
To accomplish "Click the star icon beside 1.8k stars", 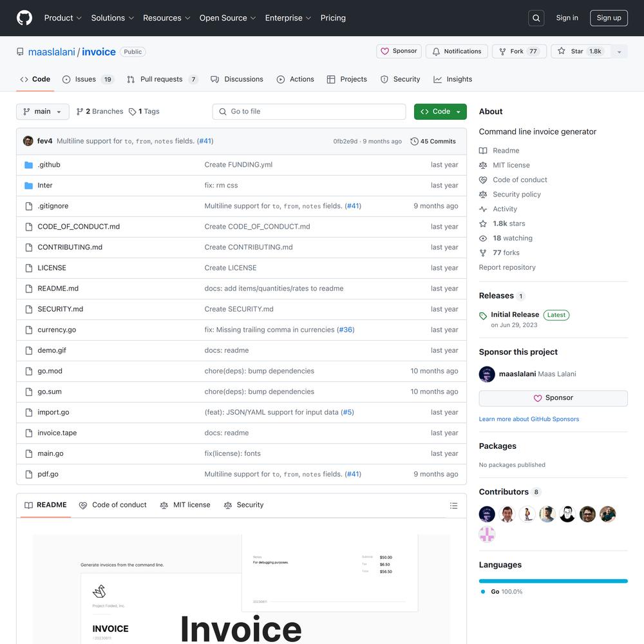I will (483, 224).
